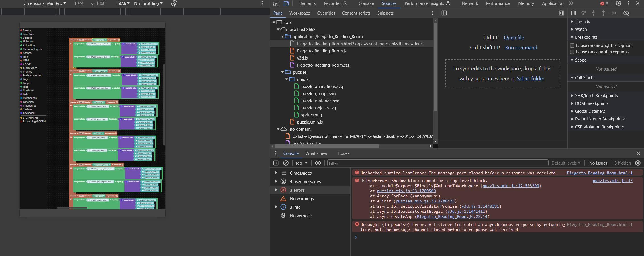Close the console drawer
The width and height of the screenshot is (644, 256).
638,153
